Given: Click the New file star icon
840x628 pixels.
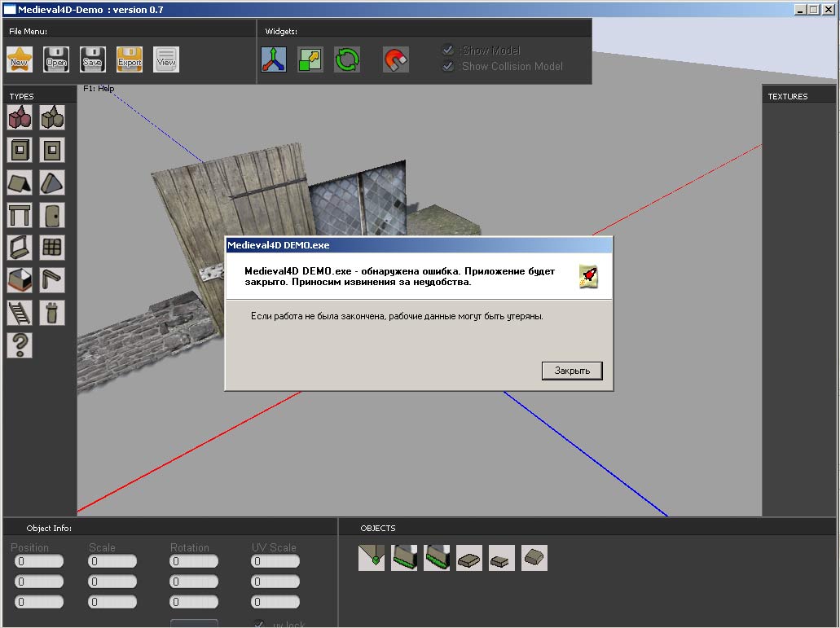Looking at the screenshot, I should click(x=19, y=59).
